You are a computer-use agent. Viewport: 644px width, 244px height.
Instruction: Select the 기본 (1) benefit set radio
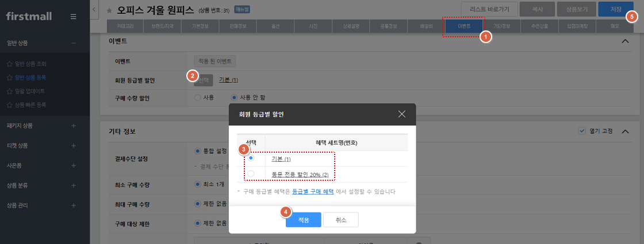251,158
